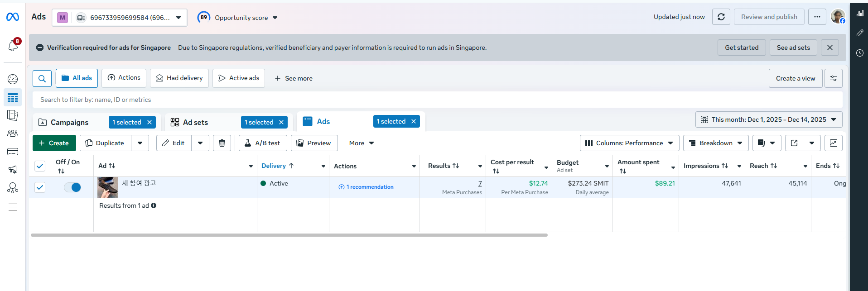Toggle off the Korean-named ad switch
This screenshot has width=868, height=291.
(x=72, y=187)
